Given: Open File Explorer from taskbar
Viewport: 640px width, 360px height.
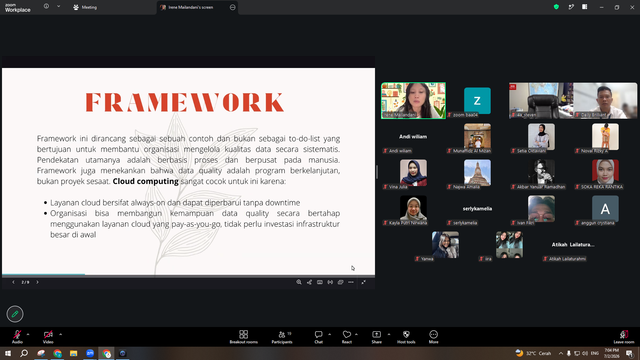Looking at the screenshot, I should point(73,353).
